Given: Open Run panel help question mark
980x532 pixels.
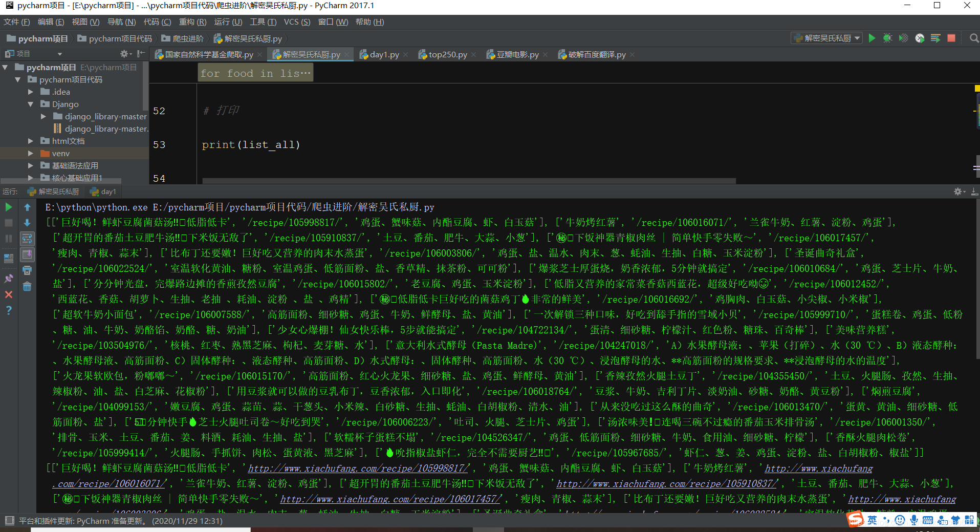Looking at the screenshot, I should tap(9, 310).
